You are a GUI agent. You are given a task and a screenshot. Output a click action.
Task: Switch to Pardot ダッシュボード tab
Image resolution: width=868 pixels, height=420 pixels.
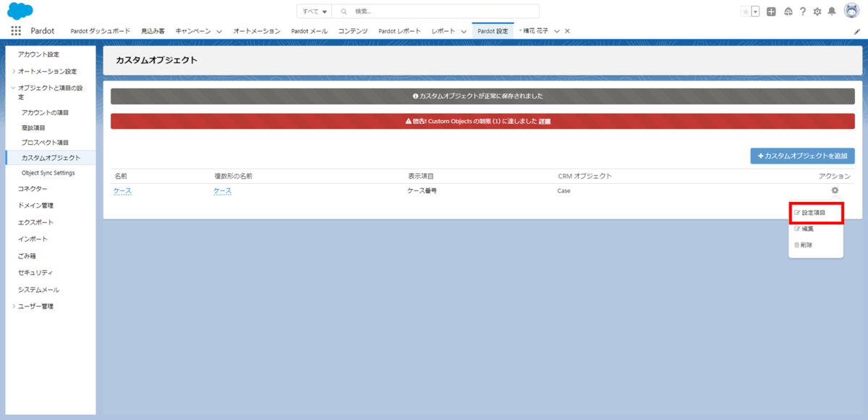tap(101, 31)
